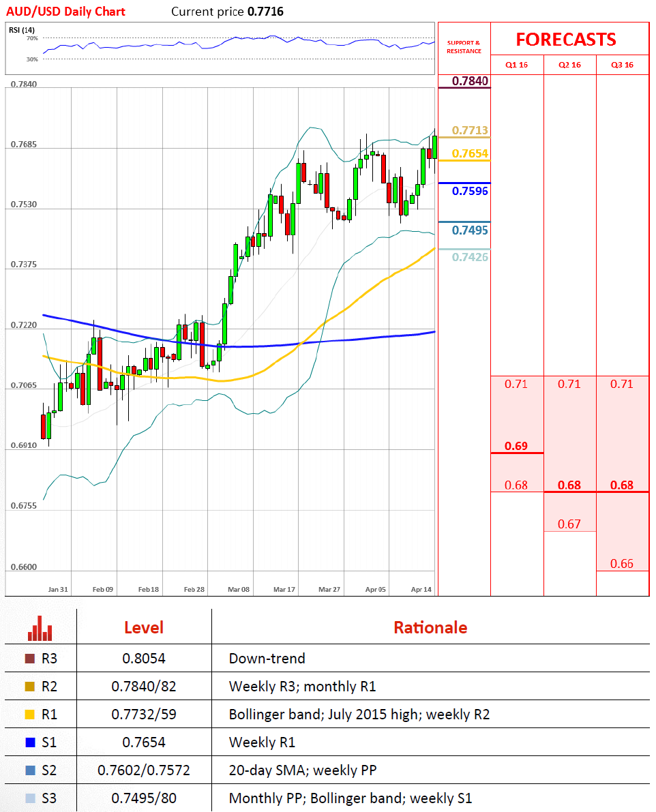Open the Q1 16 forecast column header
The width and height of the screenshot is (656, 812).
[x=516, y=65]
